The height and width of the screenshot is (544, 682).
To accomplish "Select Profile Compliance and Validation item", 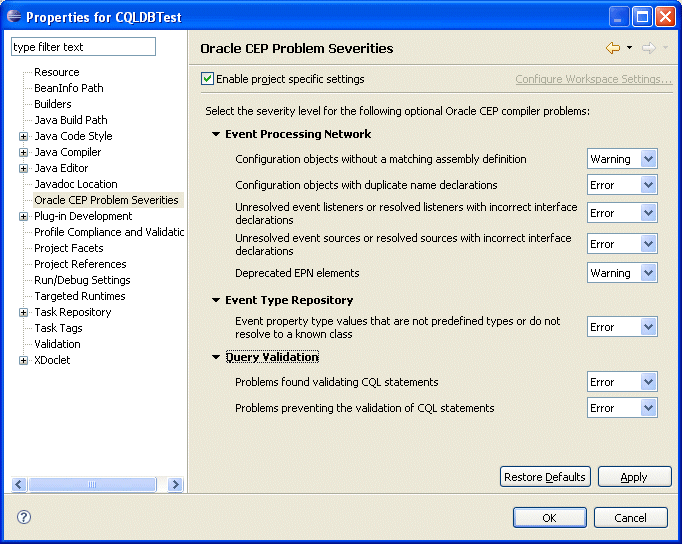I will [109, 232].
